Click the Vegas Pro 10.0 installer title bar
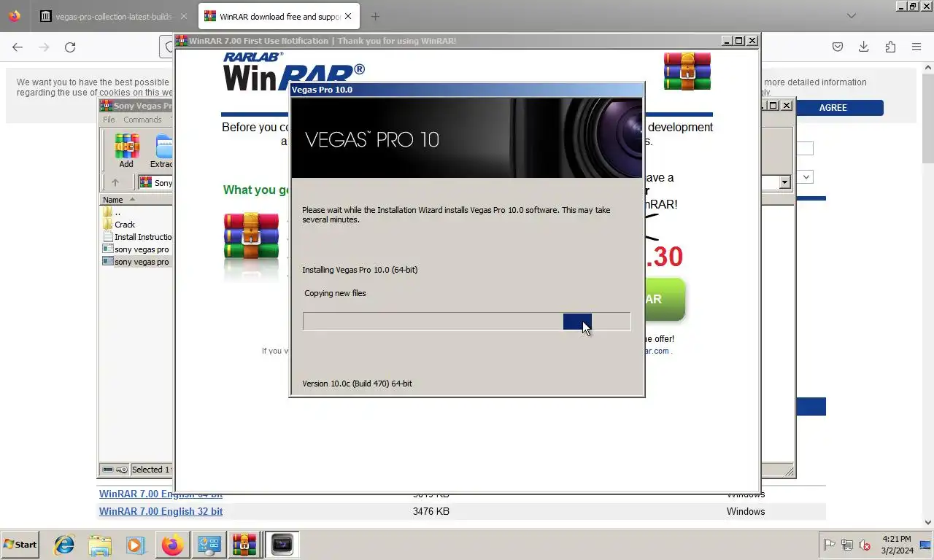Viewport: 934px width, 560px height. coord(466,90)
